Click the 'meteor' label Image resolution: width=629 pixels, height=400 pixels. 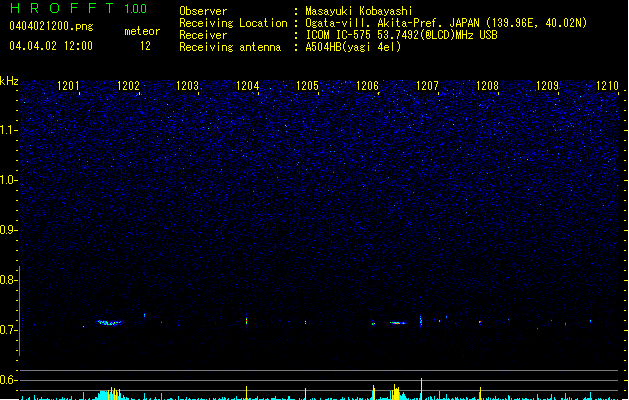coord(142,31)
